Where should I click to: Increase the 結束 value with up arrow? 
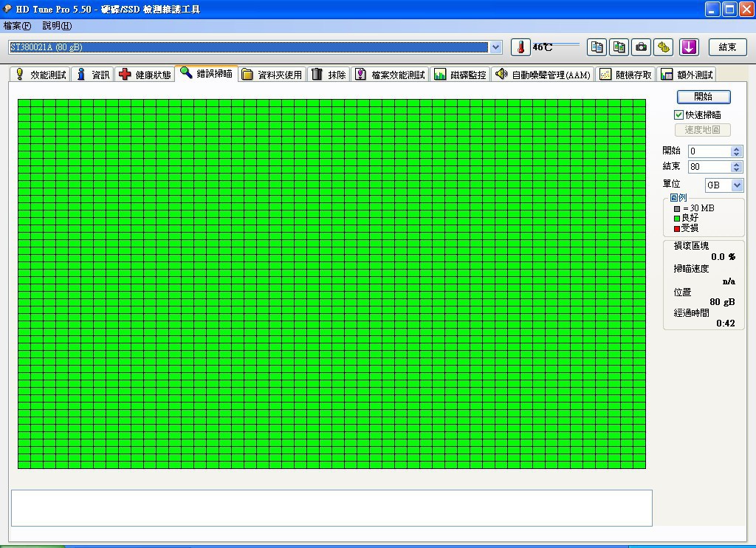(736, 164)
